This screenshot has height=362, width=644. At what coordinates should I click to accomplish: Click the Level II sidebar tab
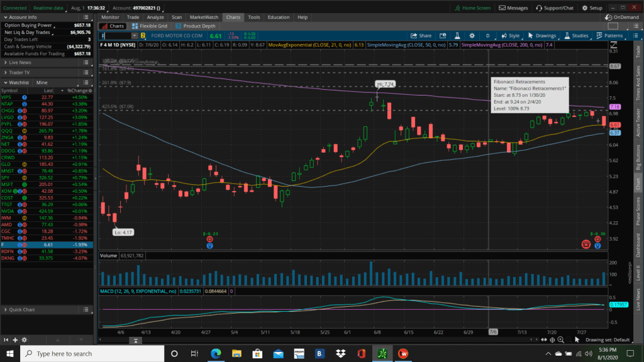coord(638,271)
